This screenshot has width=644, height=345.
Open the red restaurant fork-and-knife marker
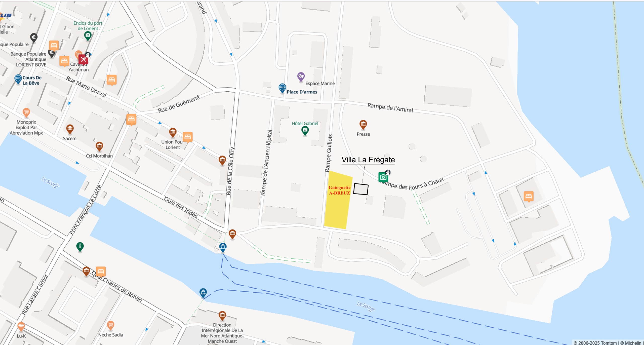tap(83, 60)
